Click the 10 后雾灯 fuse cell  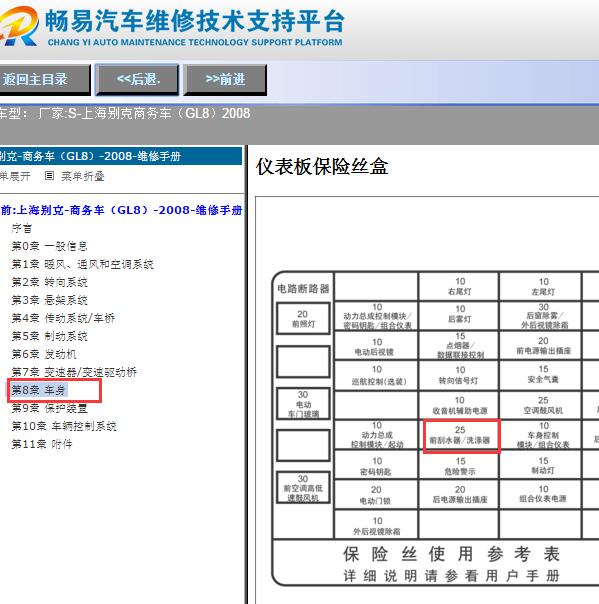click(x=459, y=314)
